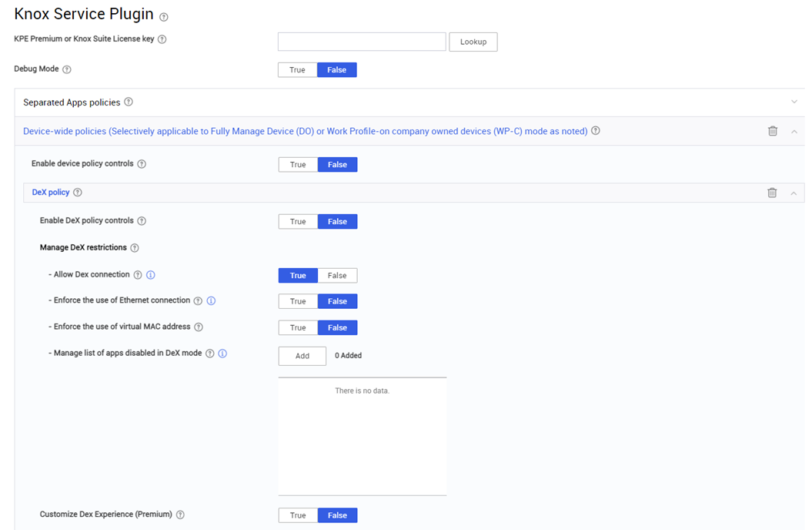Click blue info icon for apps disabled in DeX
Screen dimensions: 812x530
[x=222, y=354]
